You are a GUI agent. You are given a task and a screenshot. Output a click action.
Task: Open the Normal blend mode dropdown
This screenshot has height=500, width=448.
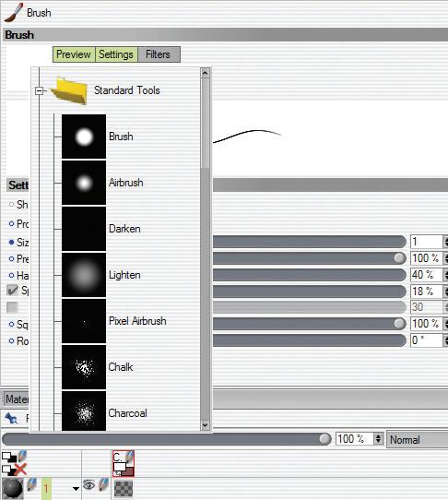coord(417,440)
